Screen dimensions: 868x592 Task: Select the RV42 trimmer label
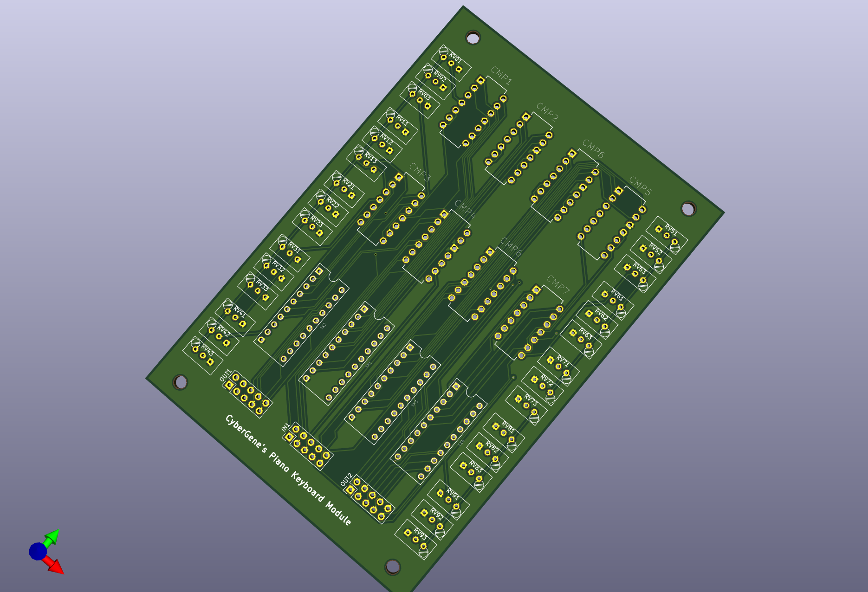click(x=224, y=330)
